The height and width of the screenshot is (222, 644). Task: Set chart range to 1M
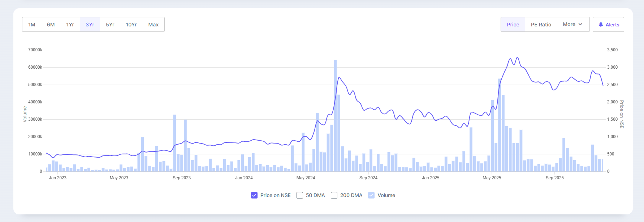pos(32,25)
